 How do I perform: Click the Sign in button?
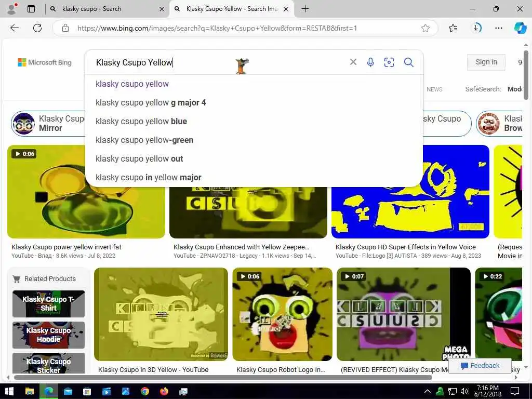(486, 62)
